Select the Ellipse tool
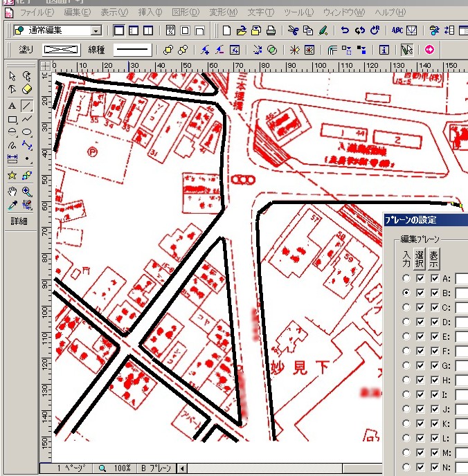 click(27, 132)
